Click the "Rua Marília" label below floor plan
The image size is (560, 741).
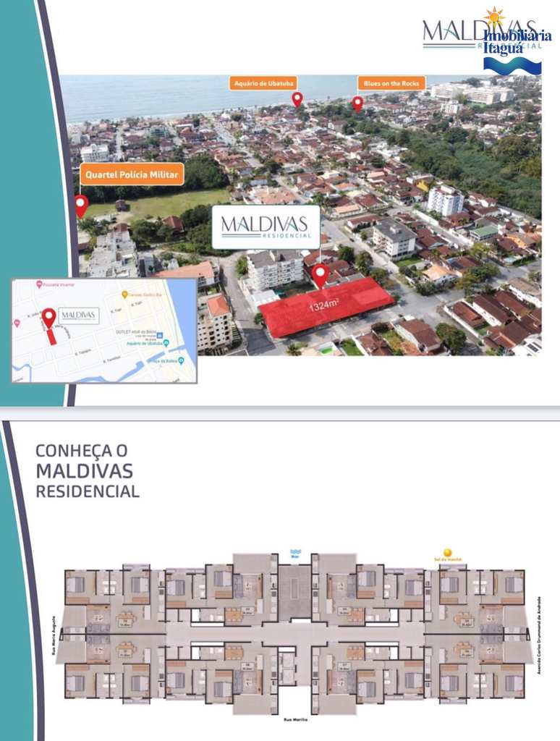click(x=295, y=720)
